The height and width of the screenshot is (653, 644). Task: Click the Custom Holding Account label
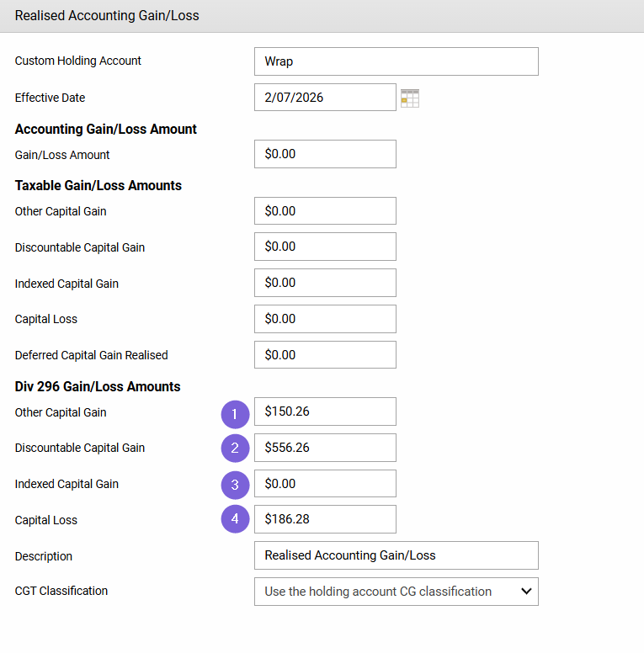click(78, 61)
